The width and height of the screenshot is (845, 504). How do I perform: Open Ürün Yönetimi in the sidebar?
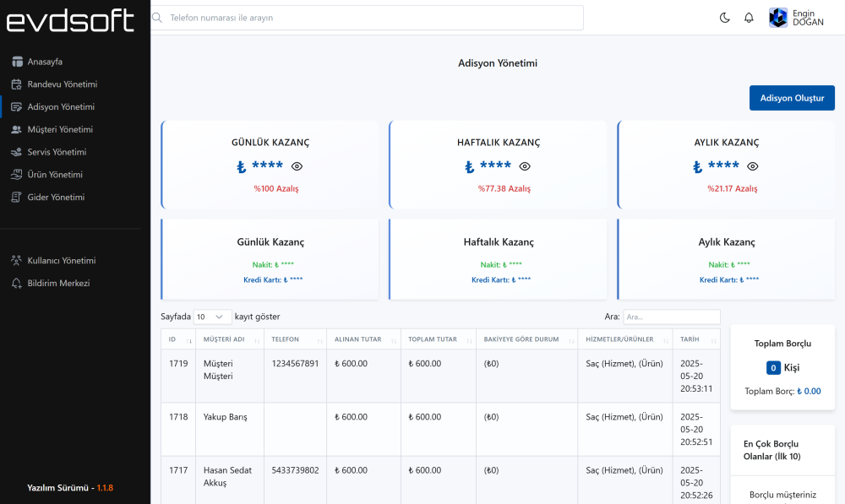click(x=55, y=175)
